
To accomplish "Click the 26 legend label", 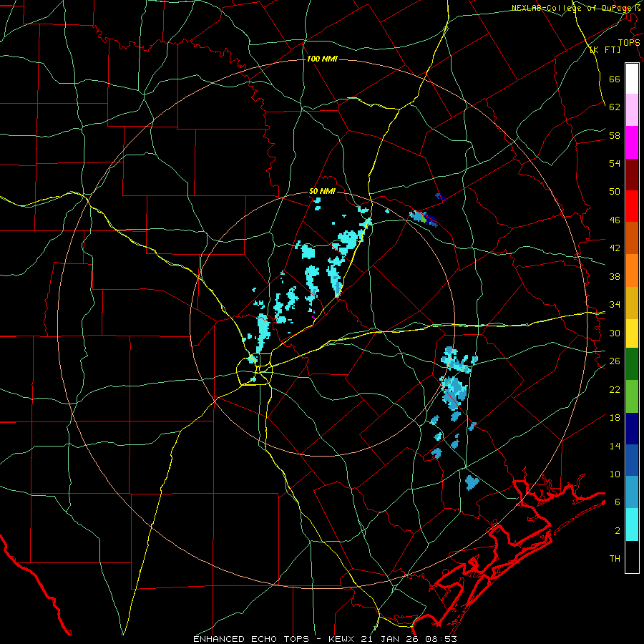I will 615,361.
